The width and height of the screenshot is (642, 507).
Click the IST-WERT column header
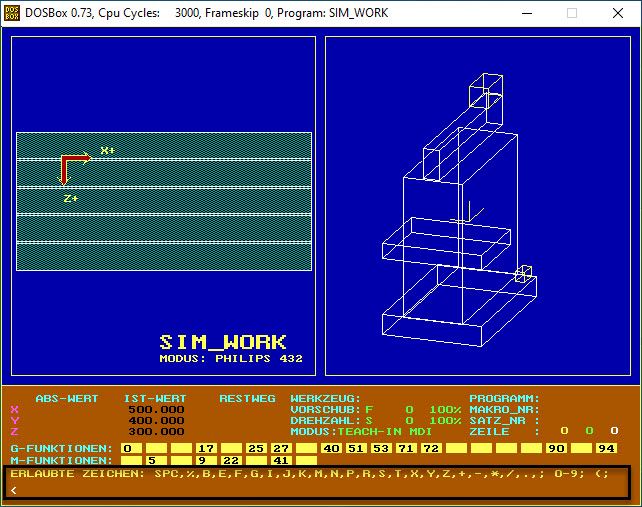(x=155, y=398)
